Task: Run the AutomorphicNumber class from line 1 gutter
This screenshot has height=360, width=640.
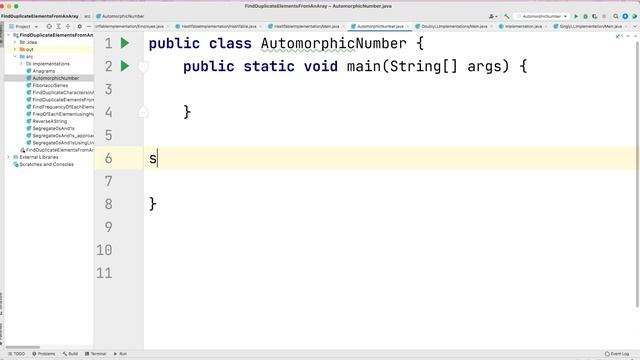Action: 125,43
